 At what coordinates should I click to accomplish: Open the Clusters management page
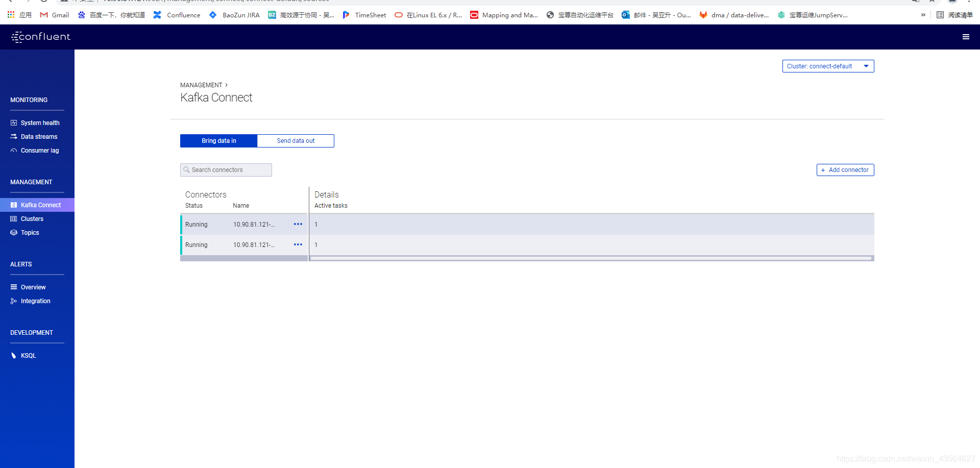pyautogui.click(x=33, y=218)
